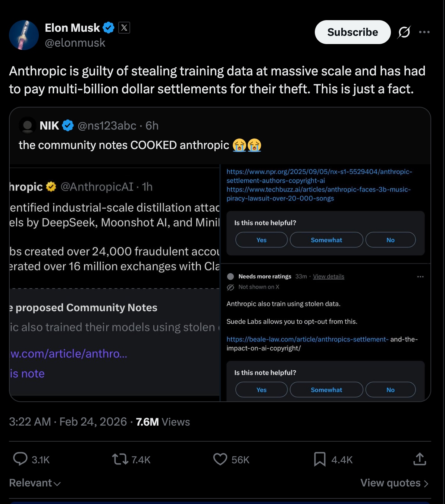Image resolution: width=445 pixels, height=504 pixels.
Task: Rate the first note as Yes
Action: pos(261,240)
